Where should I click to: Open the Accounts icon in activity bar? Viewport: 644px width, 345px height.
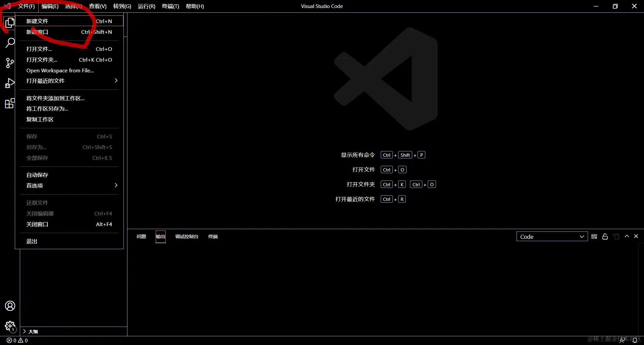click(10, 306)
